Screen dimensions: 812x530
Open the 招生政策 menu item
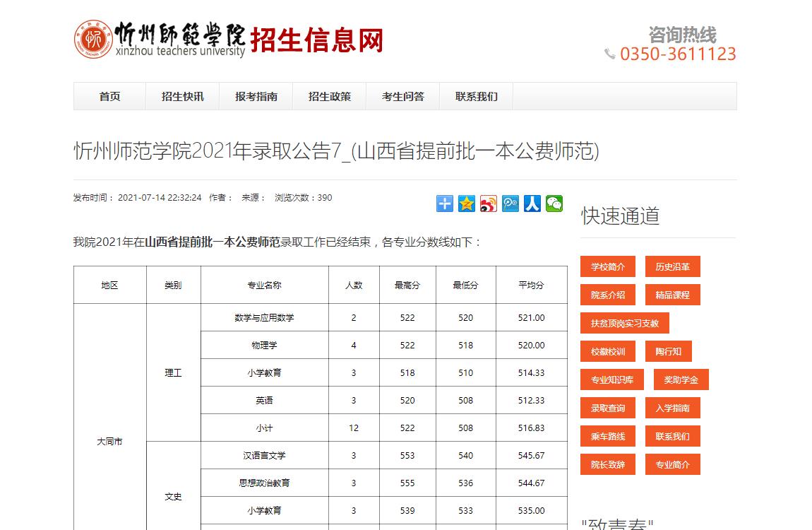pos(329,97)
